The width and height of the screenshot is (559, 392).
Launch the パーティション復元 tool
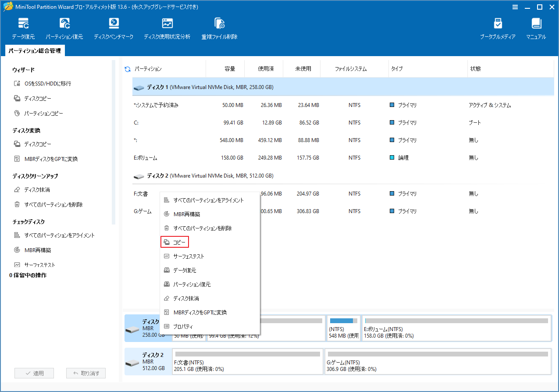(x=64, y=27)
